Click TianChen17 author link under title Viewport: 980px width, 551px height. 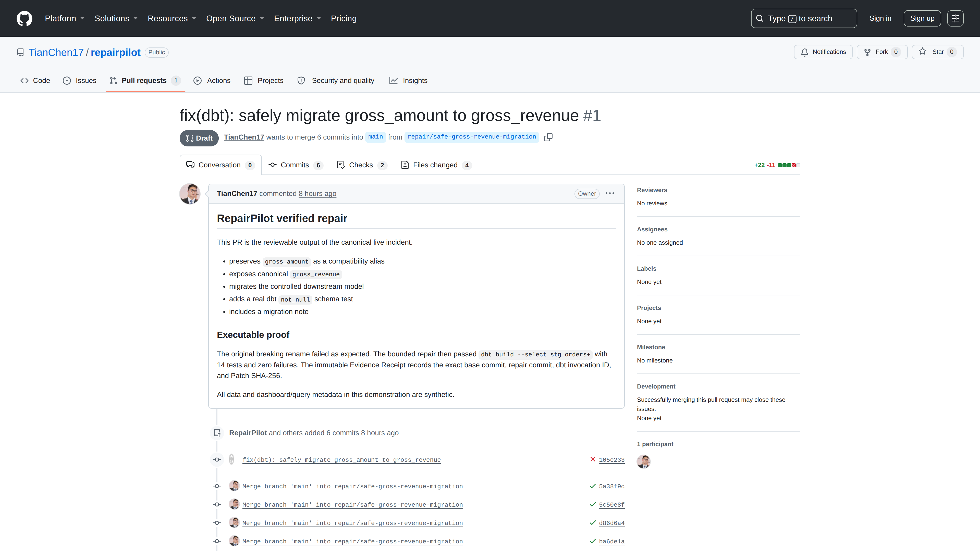point(244,137)
